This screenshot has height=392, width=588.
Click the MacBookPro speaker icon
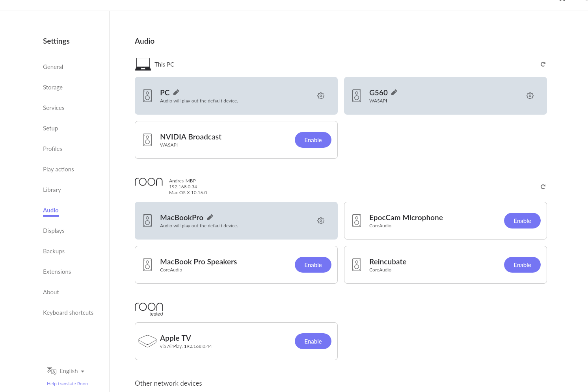point(147,221)
